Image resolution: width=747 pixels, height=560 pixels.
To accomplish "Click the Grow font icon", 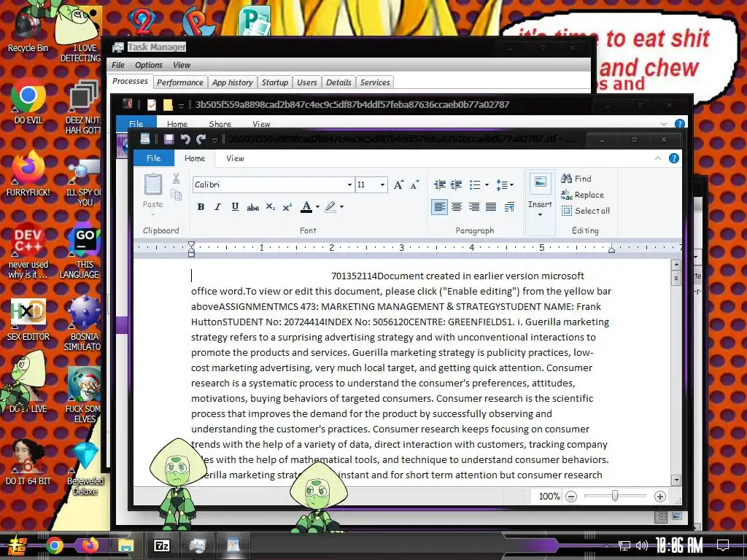I will [399, 184].
